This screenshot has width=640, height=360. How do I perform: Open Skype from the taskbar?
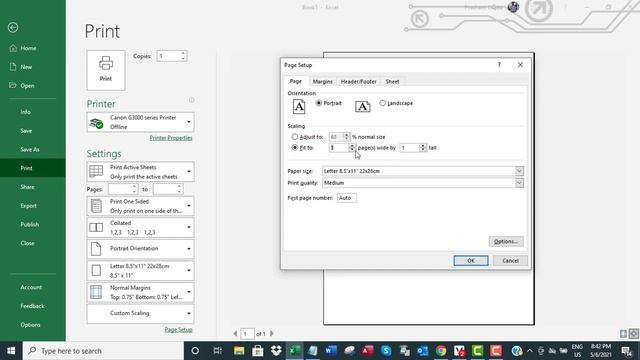pos(386,351)
